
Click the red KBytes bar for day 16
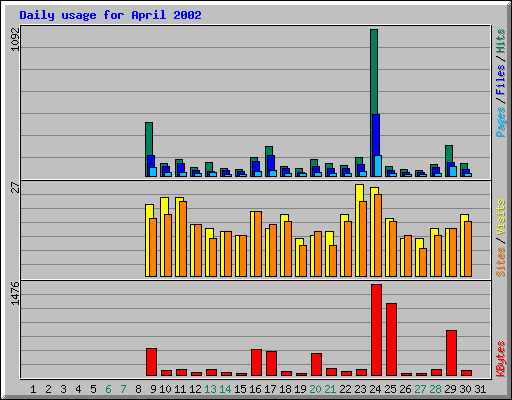coord(256,362)
